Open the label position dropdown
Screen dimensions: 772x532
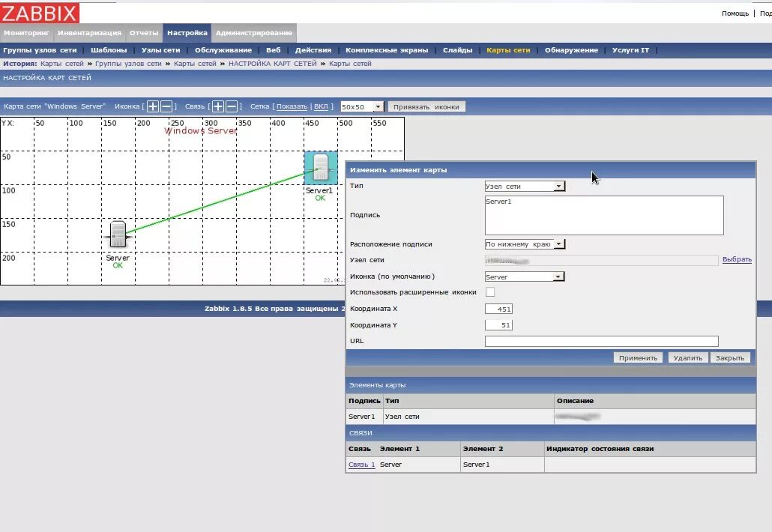[525, 244]
